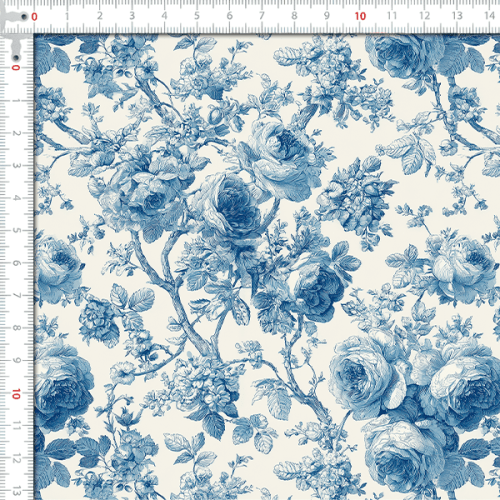Click the rivet hole on the horizontal ruler
Image resolution: width=500 pixels, height=500 pixels.
pos(24,16)
